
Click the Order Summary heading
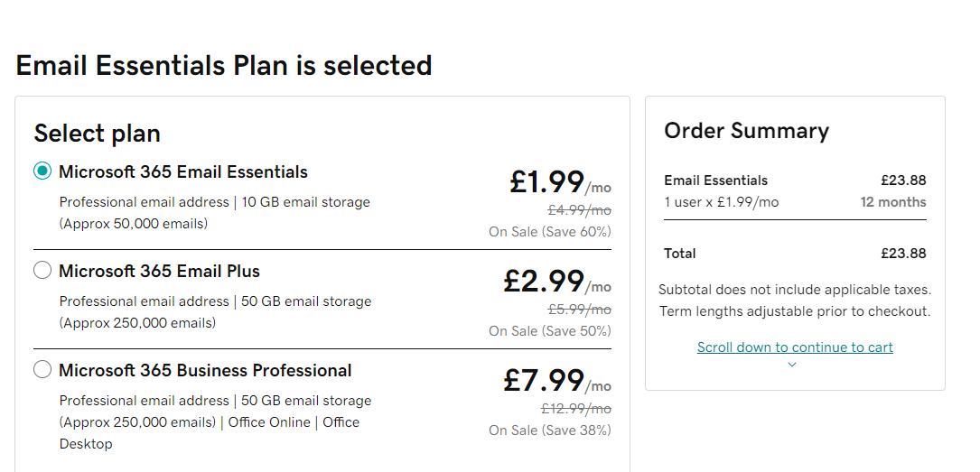click(746, 131)
